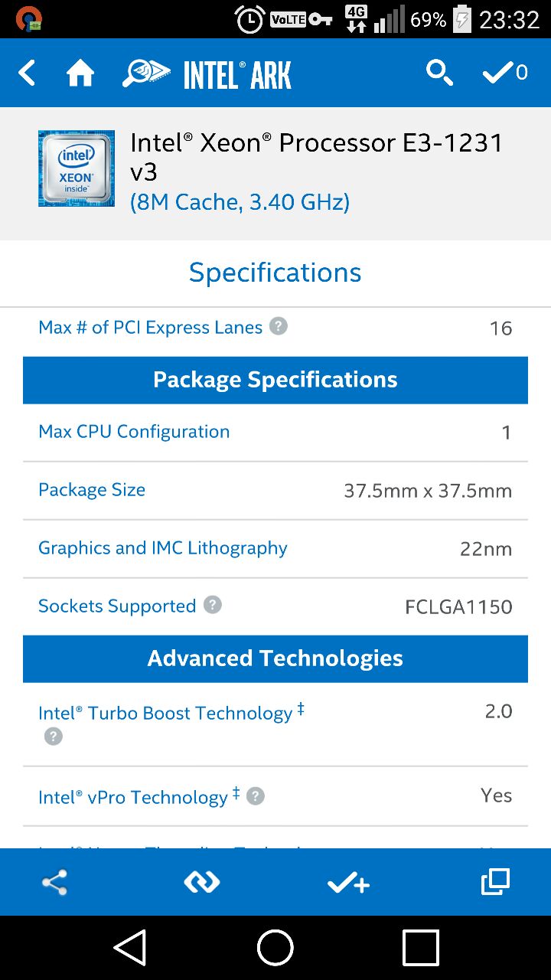Collapse the Advanced Technologies section header
The image size is (551, 980).
275,658
